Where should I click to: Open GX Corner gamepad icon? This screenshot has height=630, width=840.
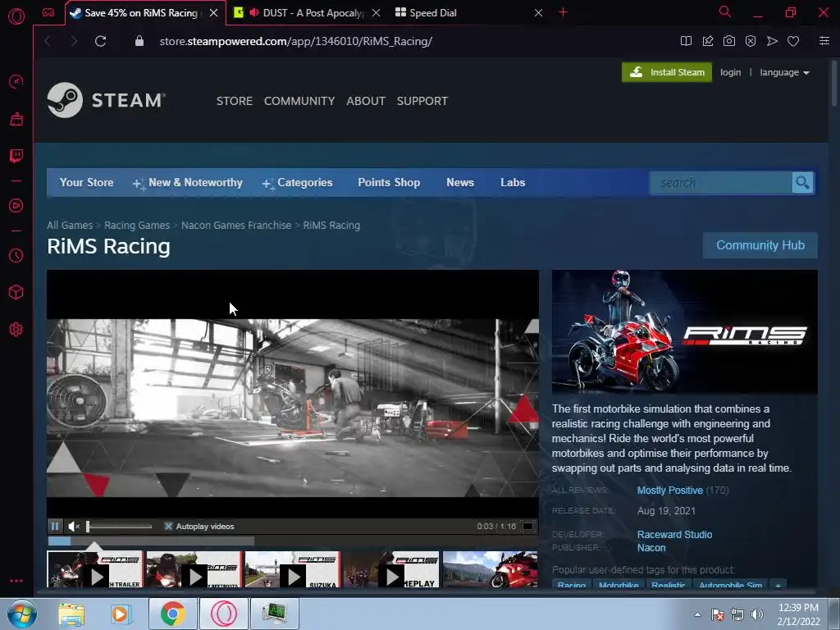(x=48, y=12)
